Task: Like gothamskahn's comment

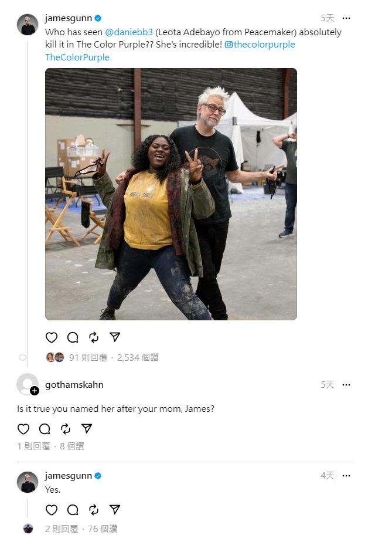Action: [23, 429]
